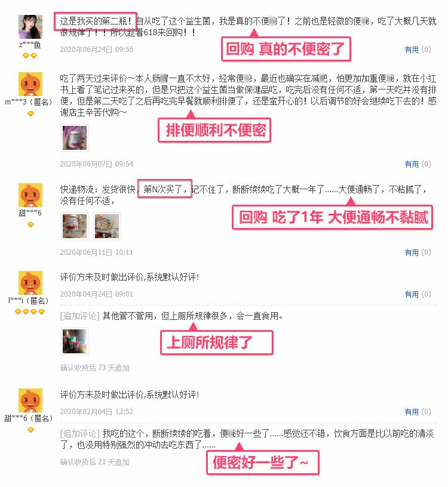Open the second photo showing capsules
Screen dimensions: 448x487
[107, 226]
